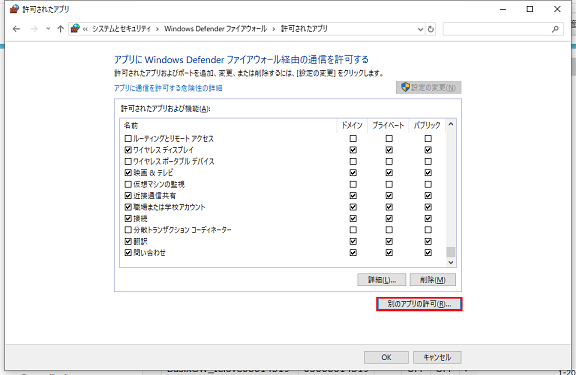Check 分散トランザクション コーディネーター checkbox
Viewport: 576px width, 375px height.
coord(128,230)
